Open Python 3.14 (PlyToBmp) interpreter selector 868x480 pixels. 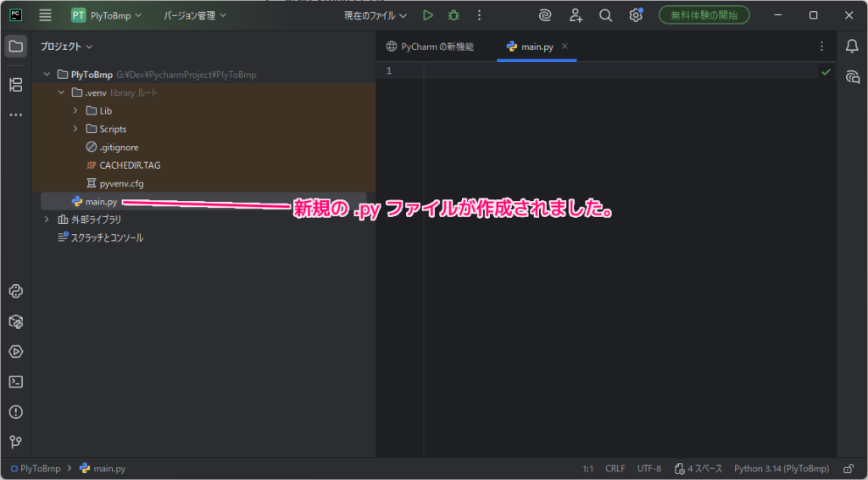[782, 469]
